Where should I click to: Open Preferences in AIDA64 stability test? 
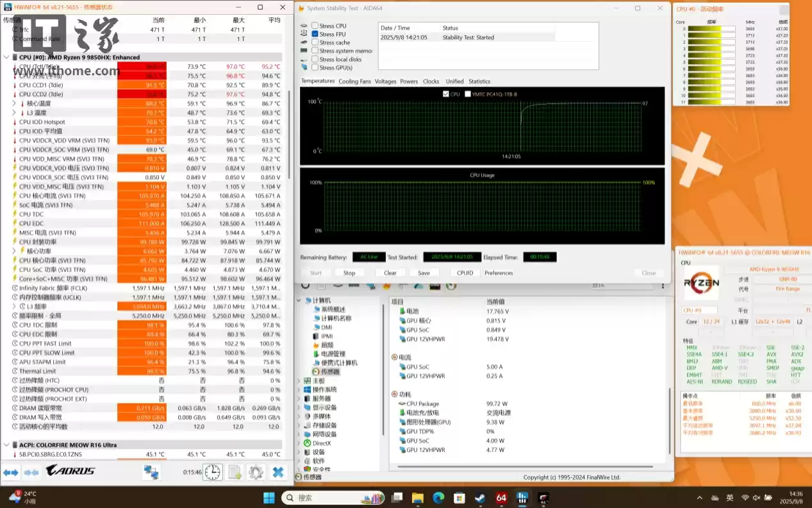(498, 272)
